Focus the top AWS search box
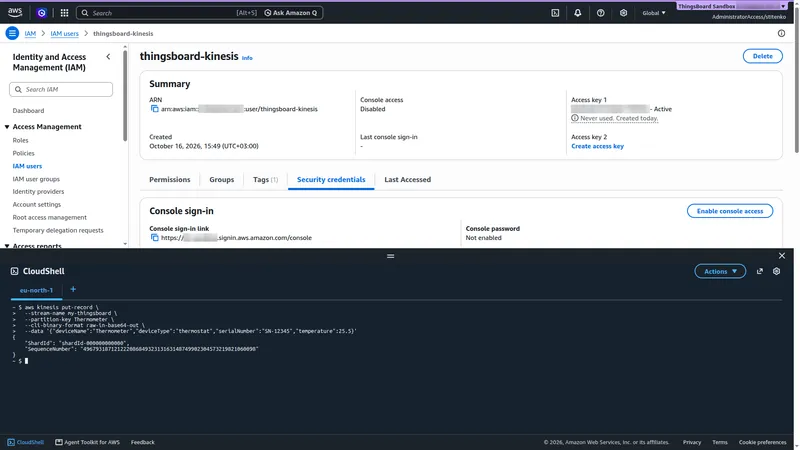 click(168, 13)
